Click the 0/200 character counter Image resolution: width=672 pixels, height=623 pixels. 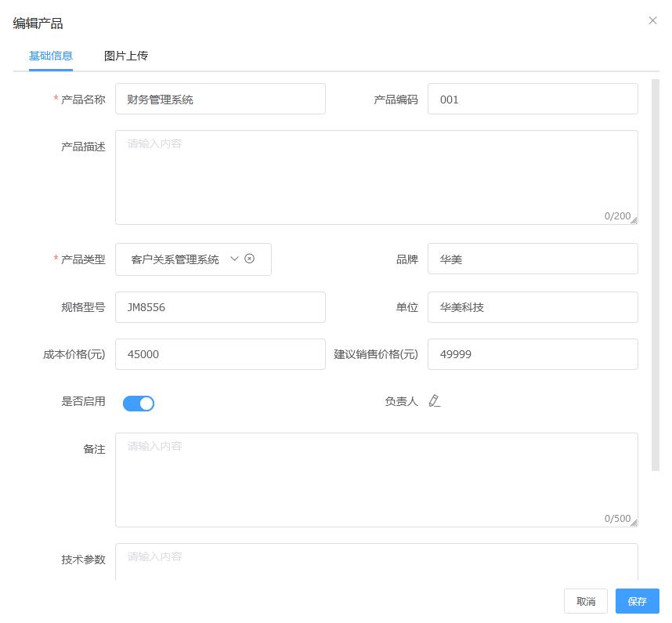pyautogui.click(x=617, y=216)
